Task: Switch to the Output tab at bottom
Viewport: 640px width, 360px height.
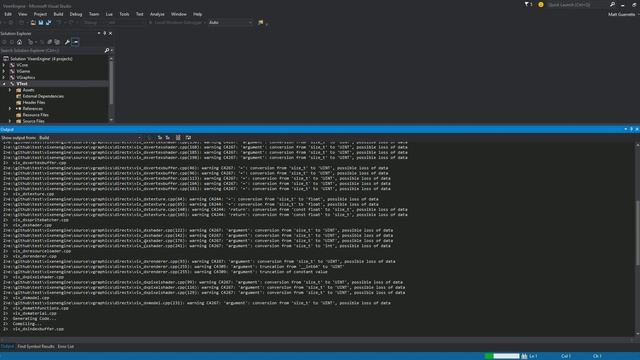Action: [x=7, y=347]
